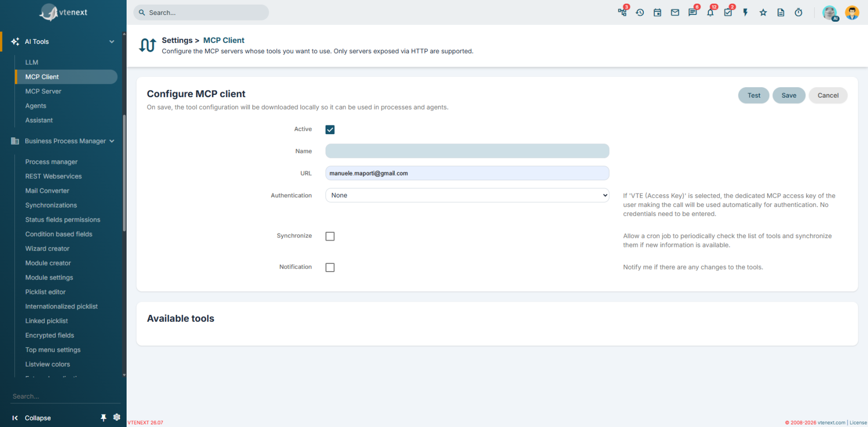Open the mail envelope icon
This screenshot has height=427, width=868.
675,12
